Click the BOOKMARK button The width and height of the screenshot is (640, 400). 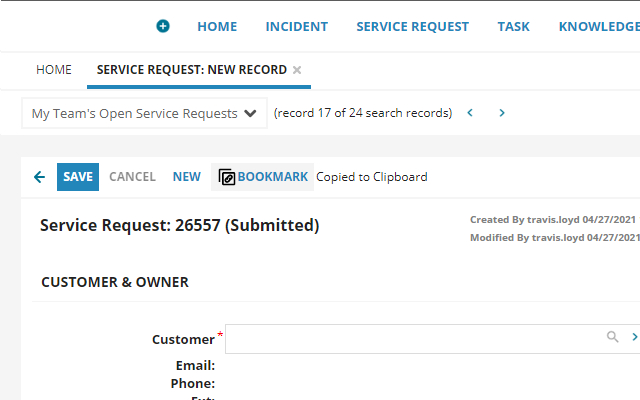(262, 177)
